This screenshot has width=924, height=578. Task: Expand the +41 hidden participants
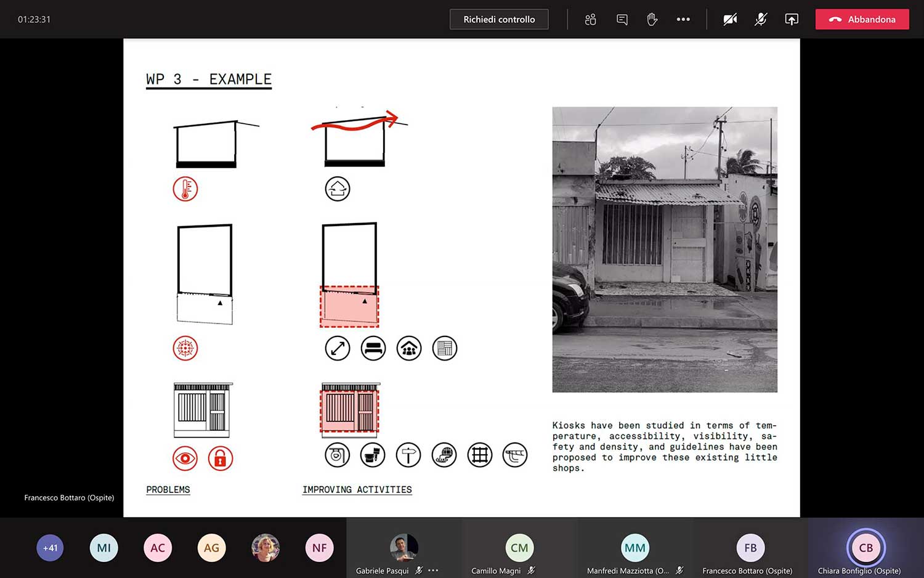[x=50, y=547]
